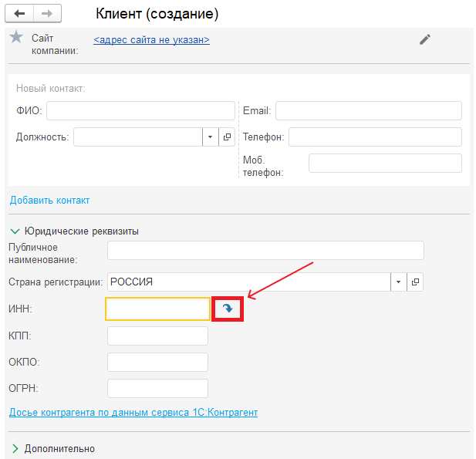Click the back navigation arrow
This screenshot has width=476, height=459.
pos(21,15)
